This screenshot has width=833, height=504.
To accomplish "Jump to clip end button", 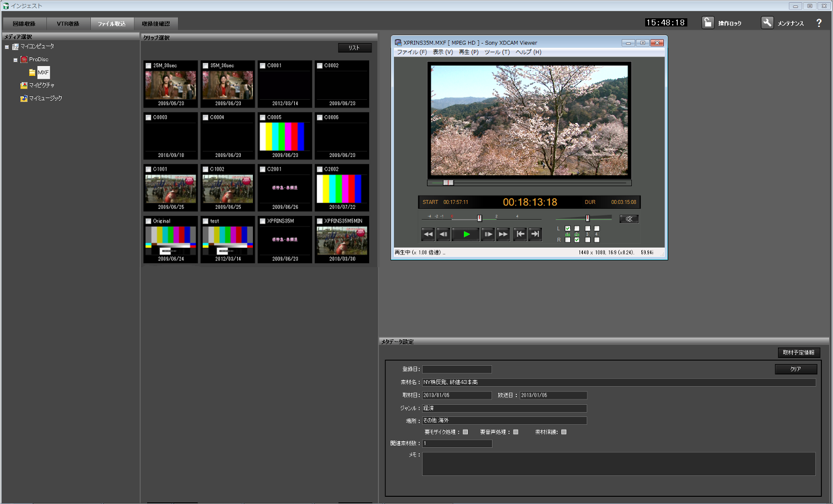I will point(535,235).
